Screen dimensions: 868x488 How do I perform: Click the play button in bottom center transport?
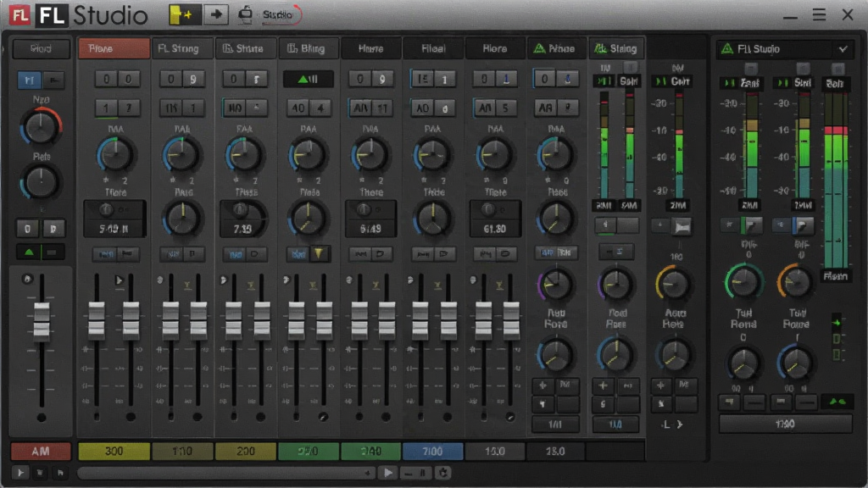tap(388, 473)
